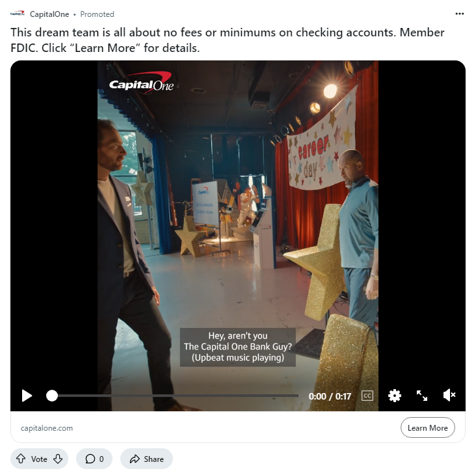Click the Promoted label
476x471 pixels.
(97, 14)
